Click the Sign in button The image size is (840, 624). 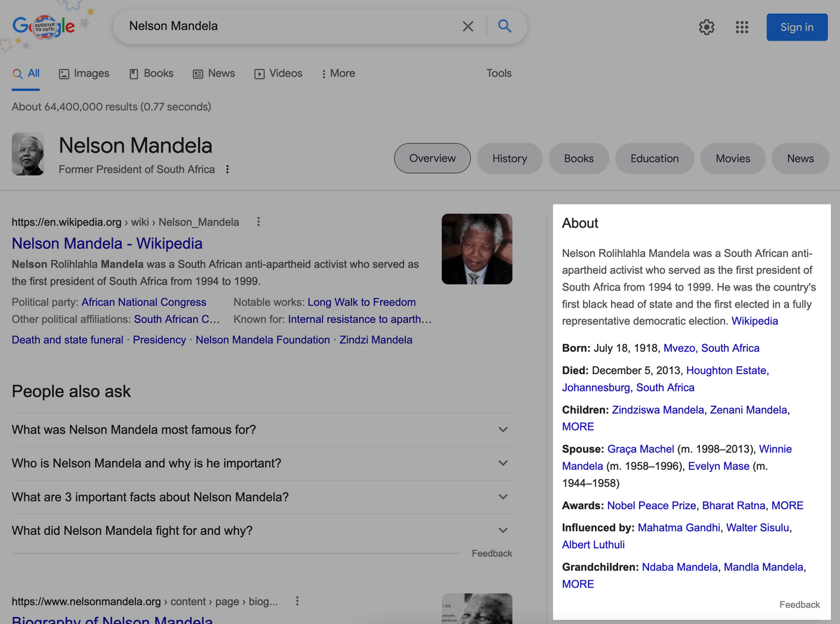(x=797, y=27)
